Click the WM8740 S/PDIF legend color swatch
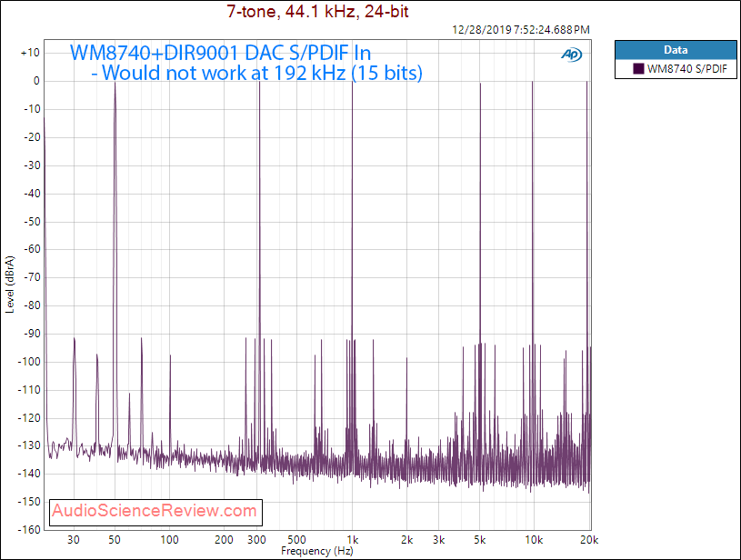Screen dimensions: 741x560 tap(638, 69)
